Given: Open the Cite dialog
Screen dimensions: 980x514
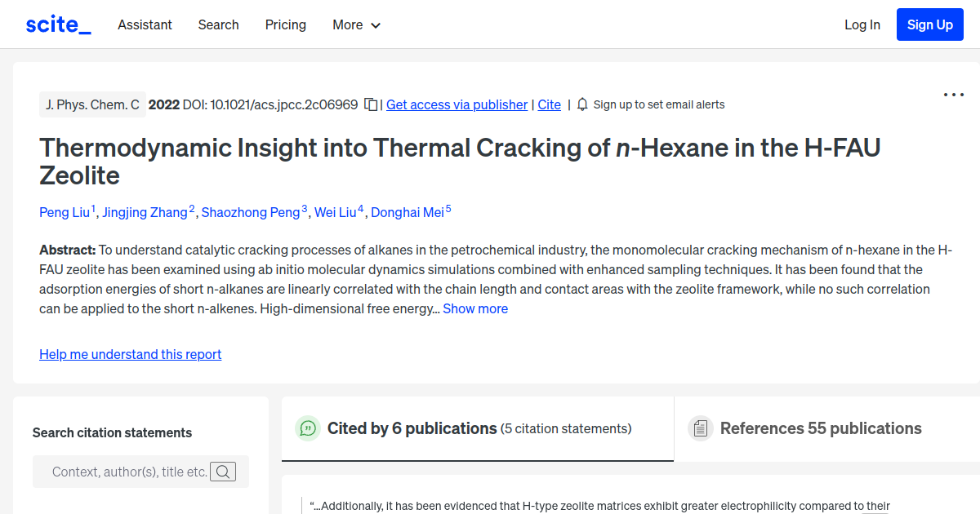Looking at the screenshot, I should [x=549, y=104].
